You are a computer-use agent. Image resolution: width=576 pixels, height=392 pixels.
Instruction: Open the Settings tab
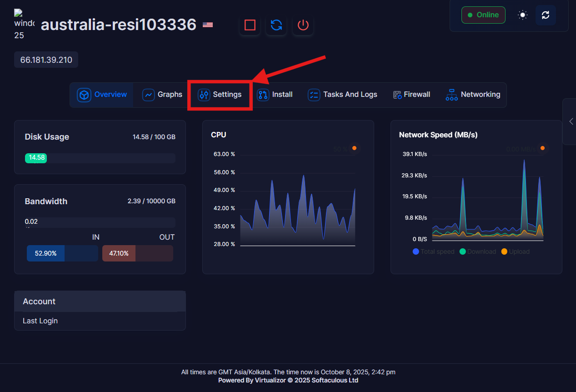220,95
